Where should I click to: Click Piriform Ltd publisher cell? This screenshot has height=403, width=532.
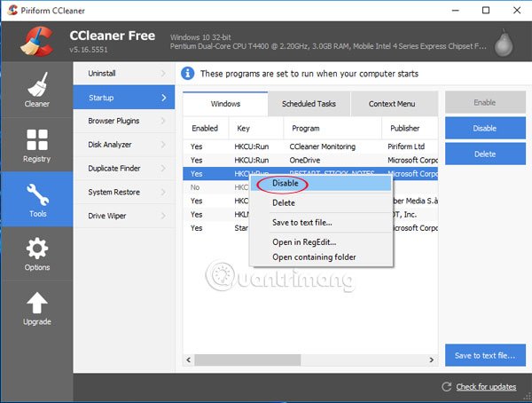point(406,146)
